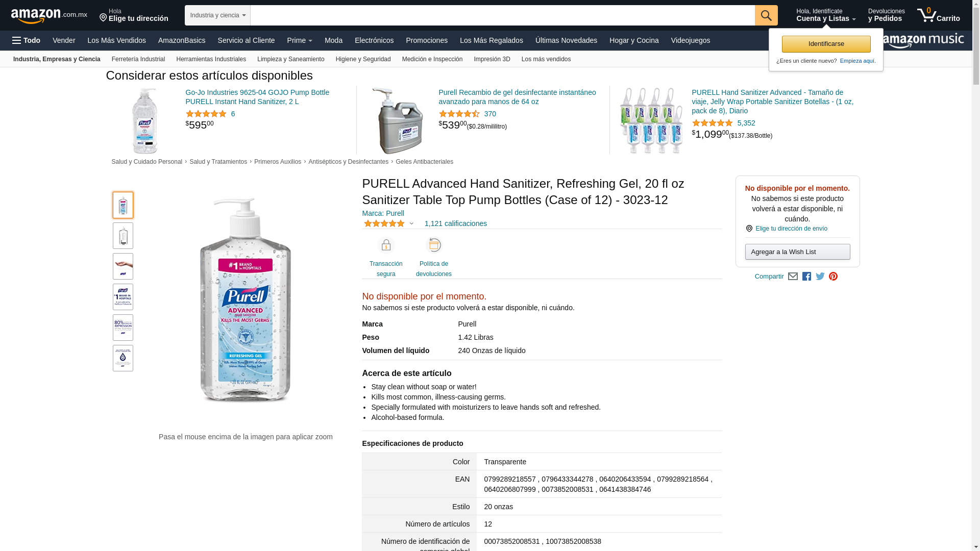Click Agregar a la Wish List
Viewport: 980px width, 551px height.
coord(797,252)
